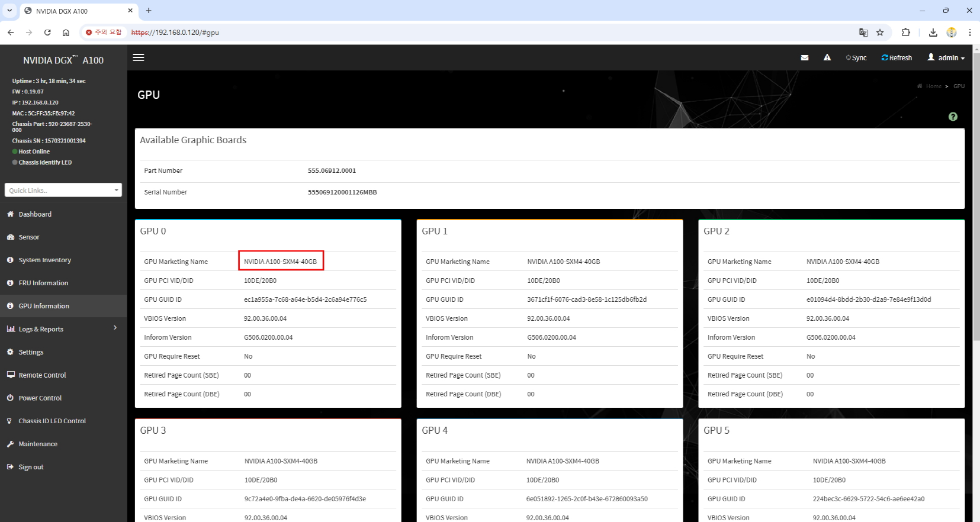Screen dimensions: 980x522
Task: Click GPU 2 GUID ID value
Action: (x=869, y=299)
